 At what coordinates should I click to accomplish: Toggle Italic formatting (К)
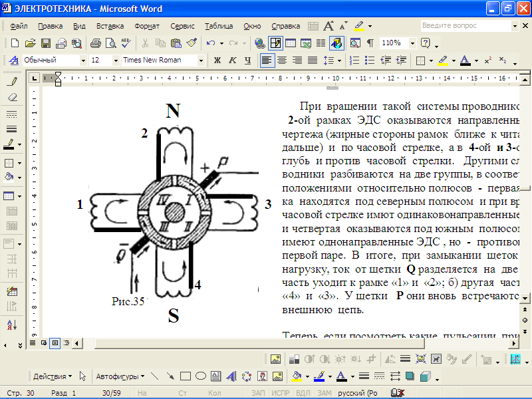point(232,60)
